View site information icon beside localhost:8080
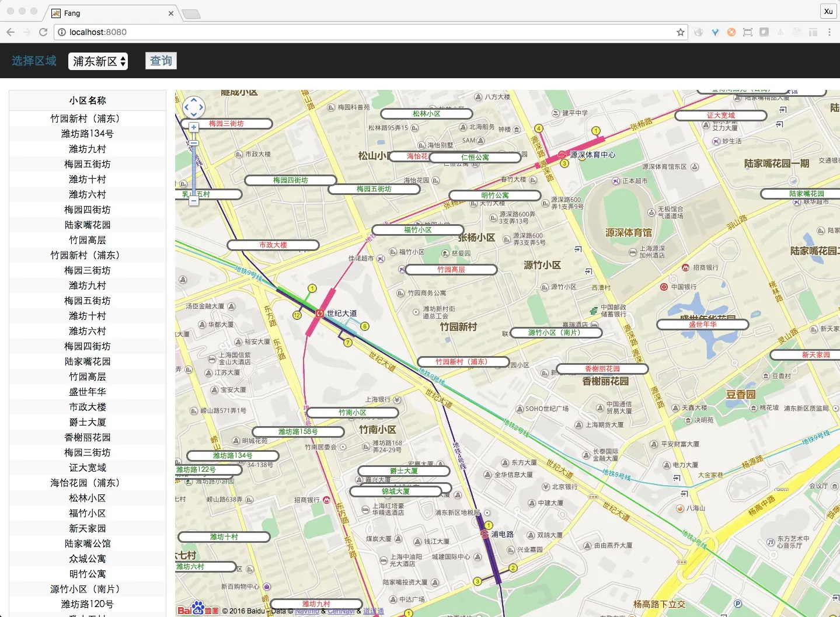The width and height of the screenshot is (840, 617). pyautogui.click(x=62, y=32)
